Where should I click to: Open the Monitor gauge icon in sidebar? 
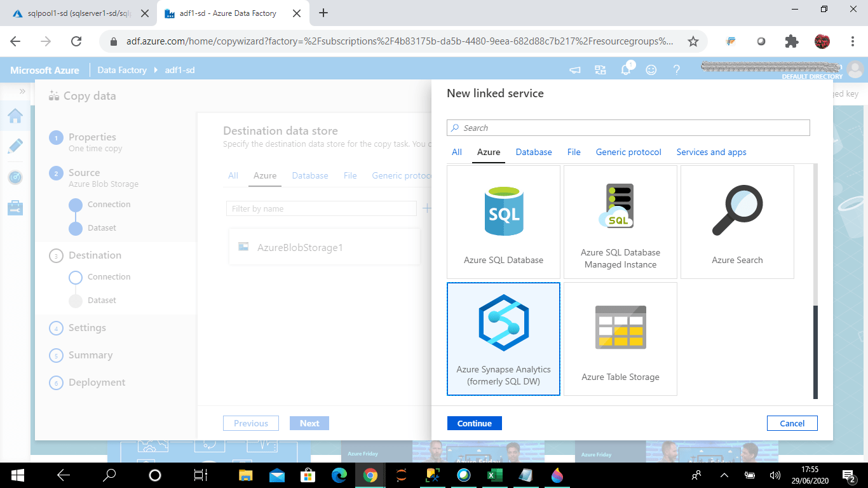click(x=15, y=177)
